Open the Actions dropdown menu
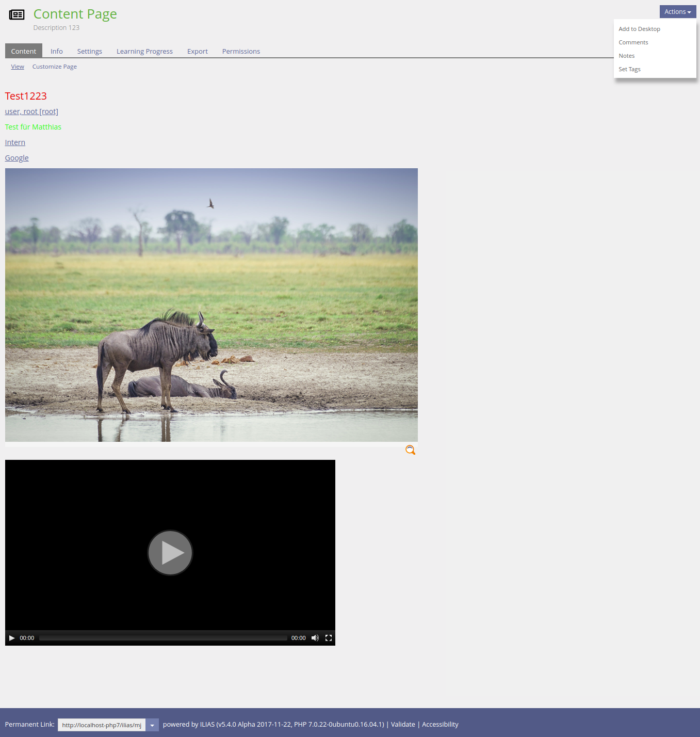 [x=677, y=12]
